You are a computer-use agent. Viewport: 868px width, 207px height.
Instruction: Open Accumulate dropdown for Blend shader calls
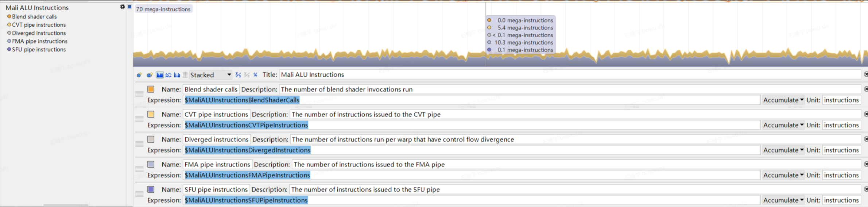pyautogui.click(x=783, y=100)
